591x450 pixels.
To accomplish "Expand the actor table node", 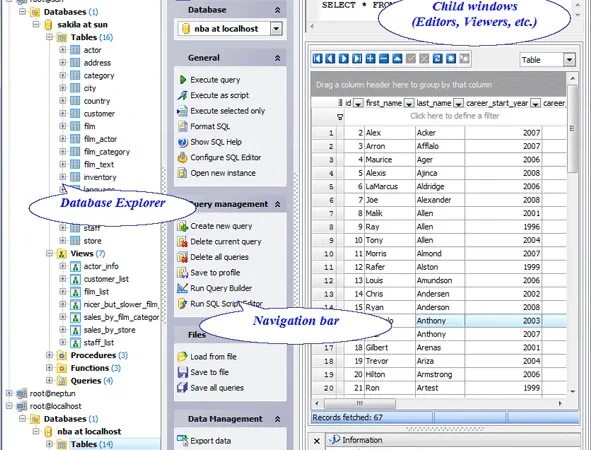I will click(63, 50).
